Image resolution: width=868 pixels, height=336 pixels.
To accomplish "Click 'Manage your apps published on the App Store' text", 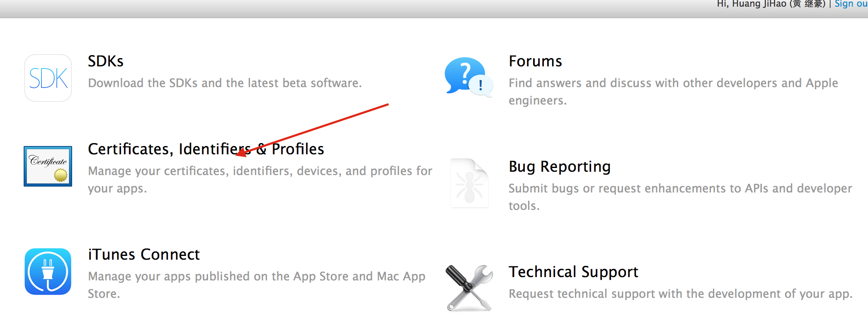I will point(257,285).
